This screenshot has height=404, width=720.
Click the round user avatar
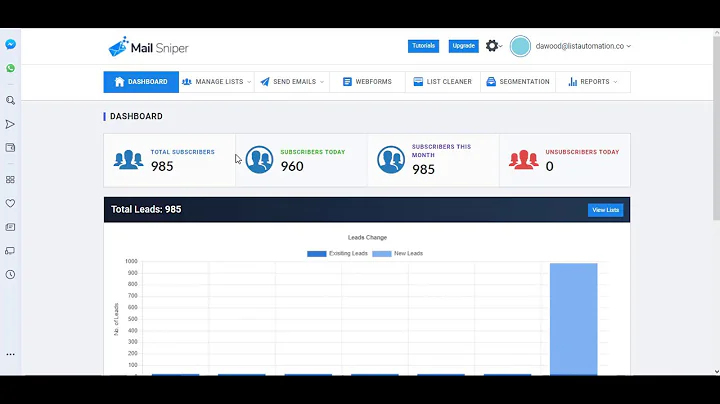tap(520, 46)
